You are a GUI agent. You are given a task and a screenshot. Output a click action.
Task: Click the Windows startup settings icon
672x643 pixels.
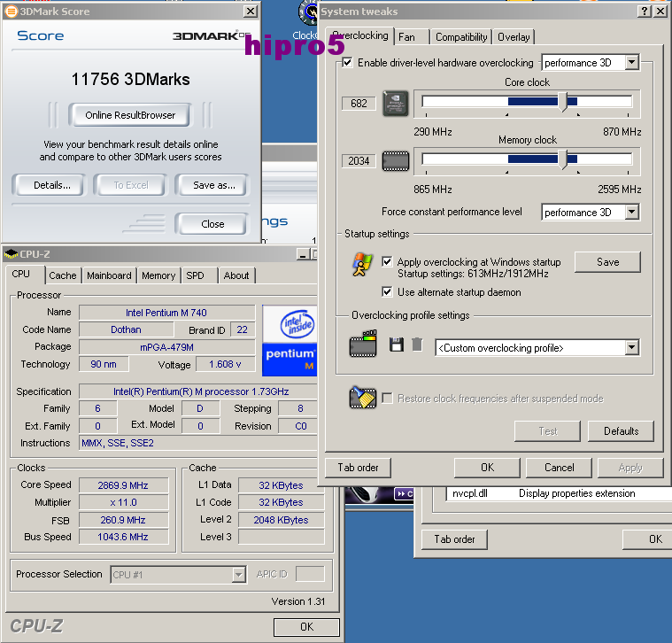click(362, 265)
